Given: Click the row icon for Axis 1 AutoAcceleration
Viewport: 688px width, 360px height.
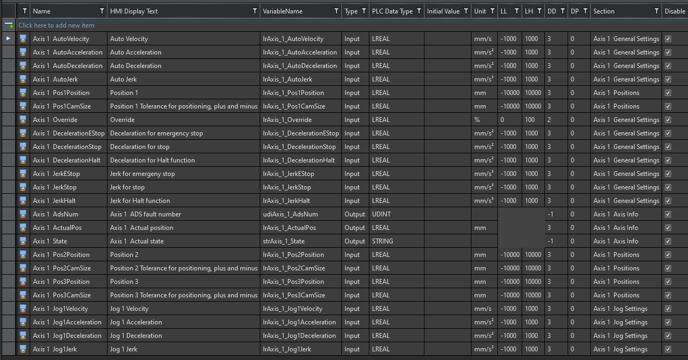Looking at the screenshot, I should click(x=23, y=52).
